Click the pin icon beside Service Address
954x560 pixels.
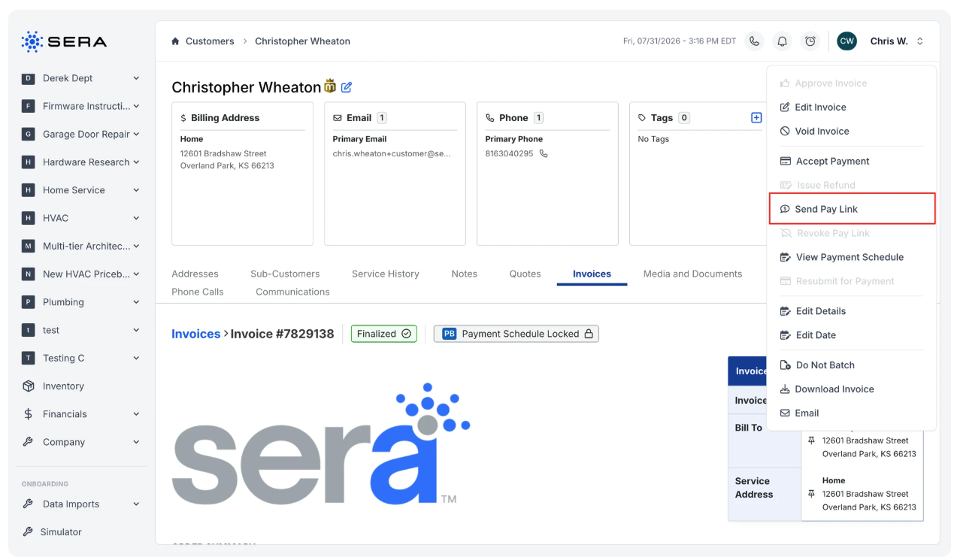click(811, 494)
